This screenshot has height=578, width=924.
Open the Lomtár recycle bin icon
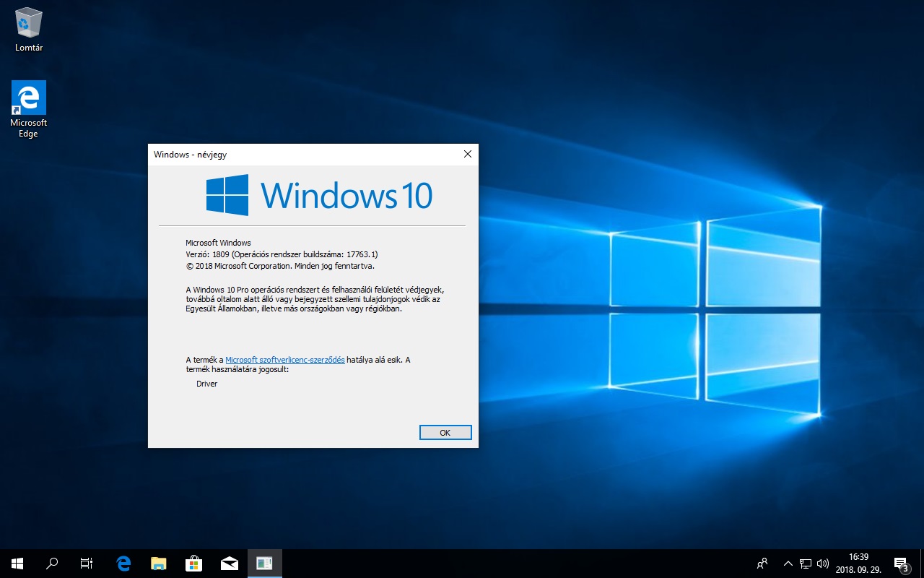click(x=29, y=30)
